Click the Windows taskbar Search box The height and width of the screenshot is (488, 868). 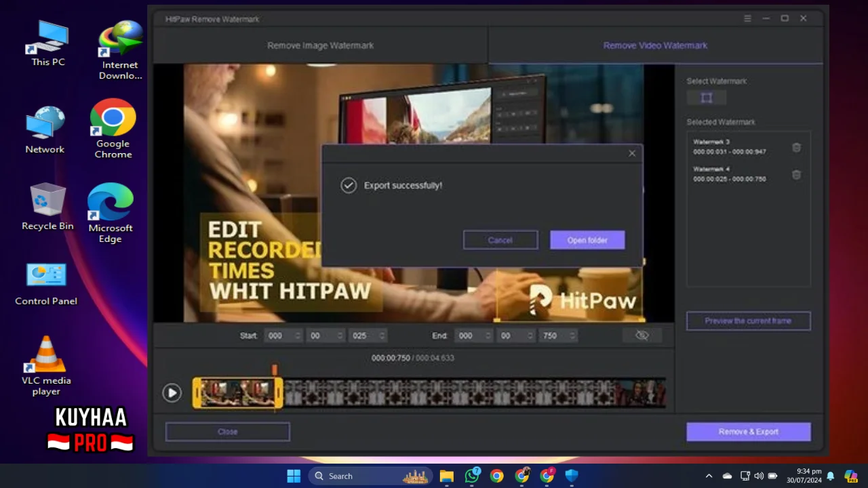pos(370,476)
